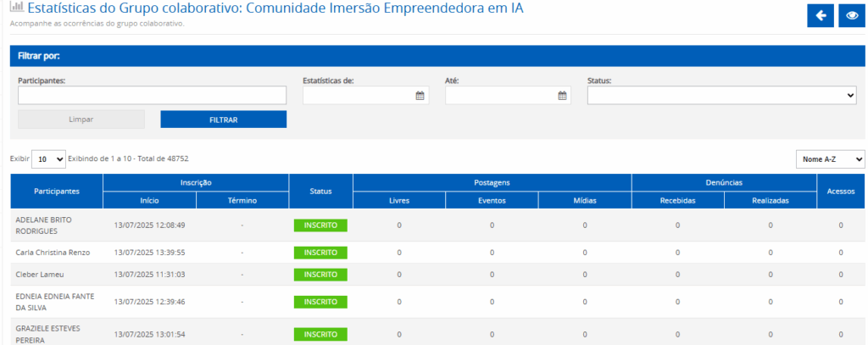Click the Mídias column header
The height and width of the screenshot is (345, 868).
pos(584,201)
